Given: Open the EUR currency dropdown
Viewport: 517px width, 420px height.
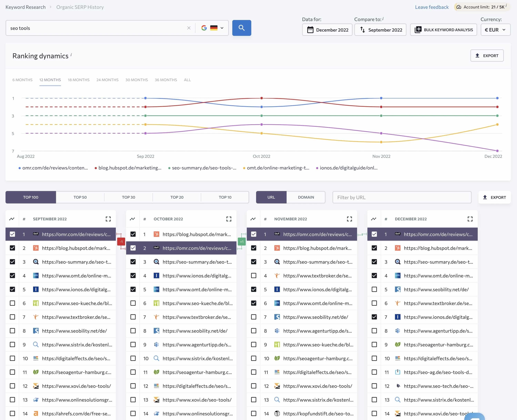Looking at the screenshot, I should [495, 30].
